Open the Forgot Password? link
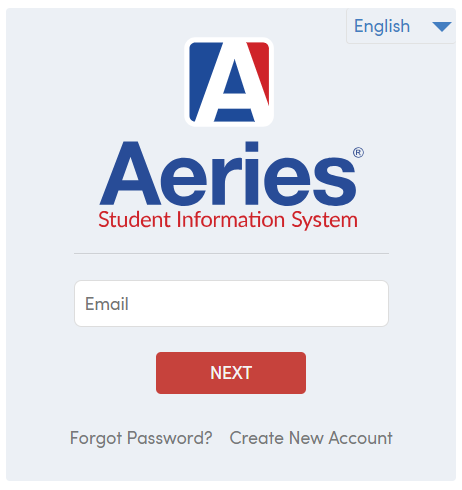The height and width of the screenshot is (490, 462). [141, 438]
